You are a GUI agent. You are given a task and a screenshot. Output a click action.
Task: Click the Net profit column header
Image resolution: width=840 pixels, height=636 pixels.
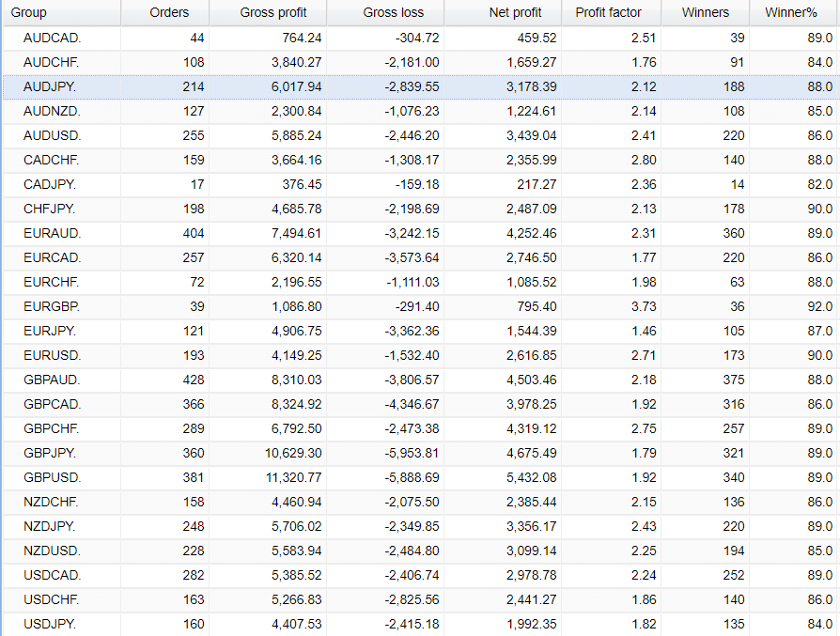point(515,13)
